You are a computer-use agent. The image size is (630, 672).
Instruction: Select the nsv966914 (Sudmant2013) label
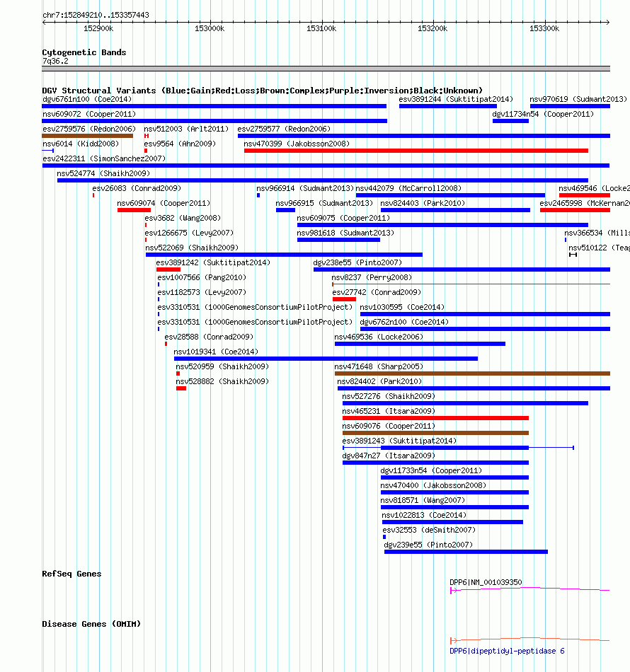click(305, 188)
